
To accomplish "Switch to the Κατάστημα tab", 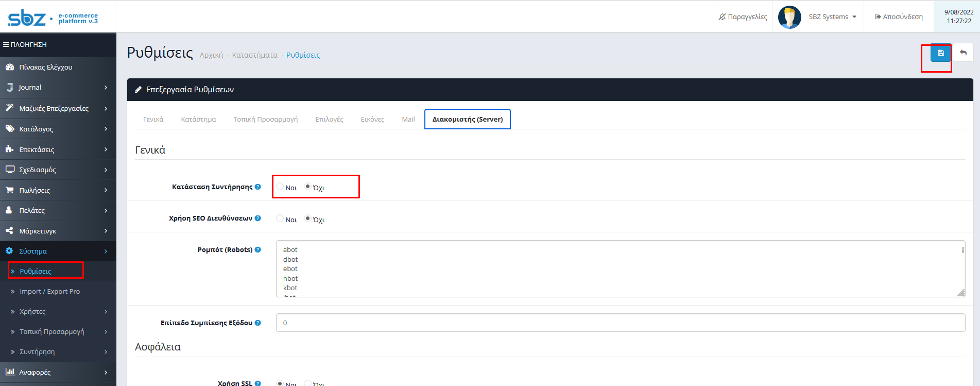I will tap(198, 120).
